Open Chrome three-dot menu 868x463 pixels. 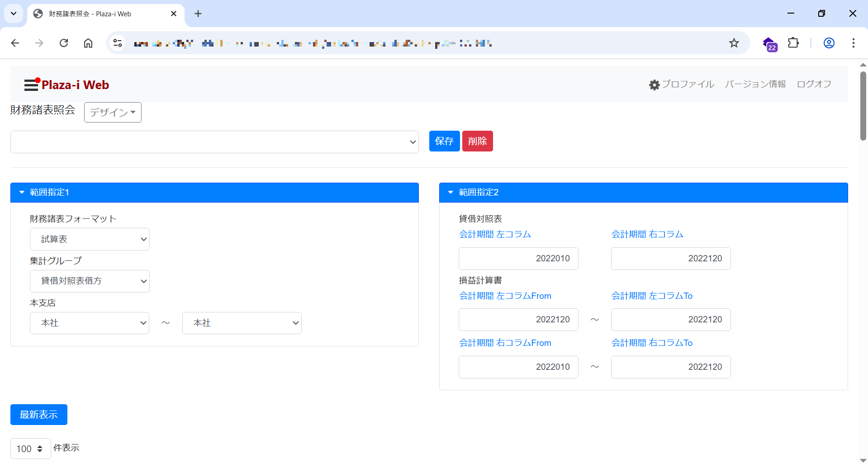[x=853, y=43]
